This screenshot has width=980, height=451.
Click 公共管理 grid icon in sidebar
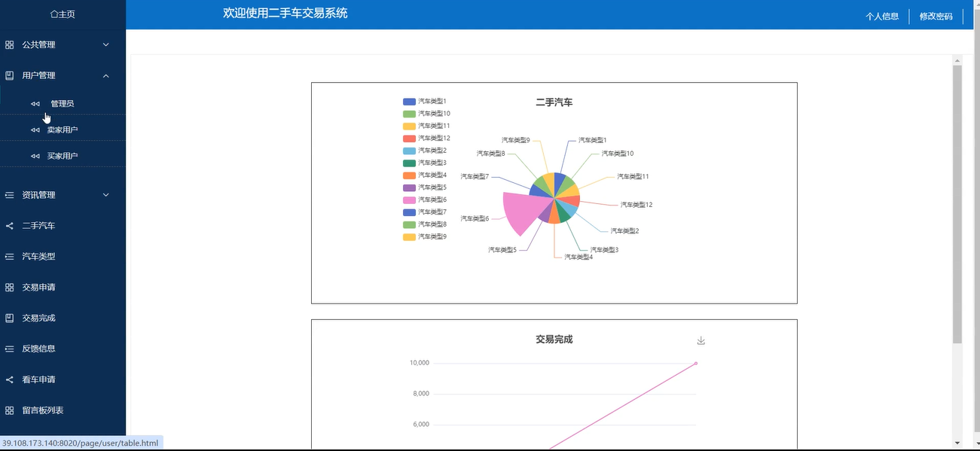[10, 44]
